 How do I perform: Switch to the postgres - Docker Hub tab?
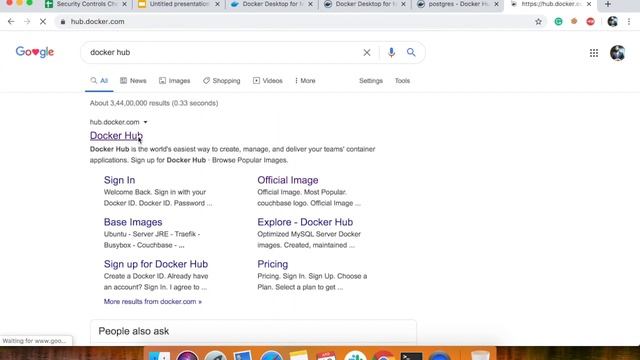pyautogui.click(x=458, y=4)
